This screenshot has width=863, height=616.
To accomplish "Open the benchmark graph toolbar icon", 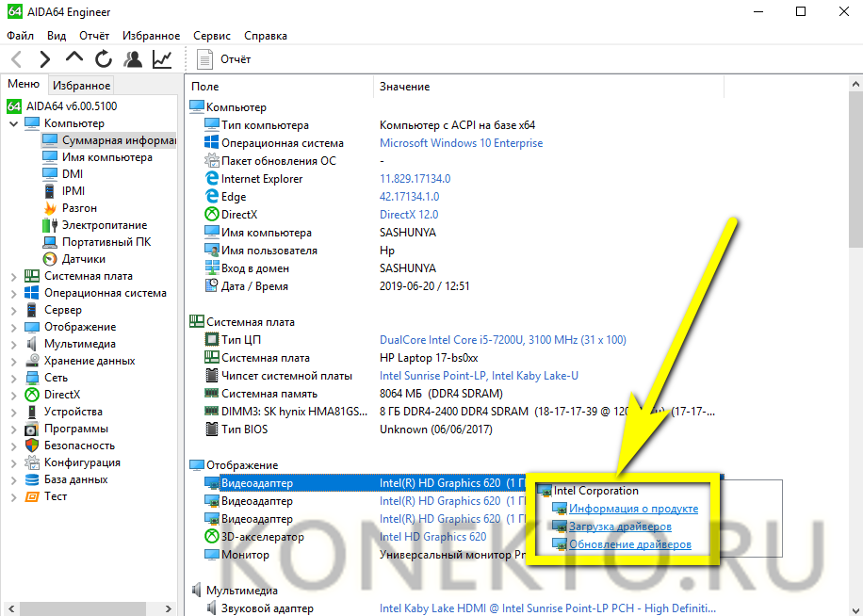I will [162, 59].
